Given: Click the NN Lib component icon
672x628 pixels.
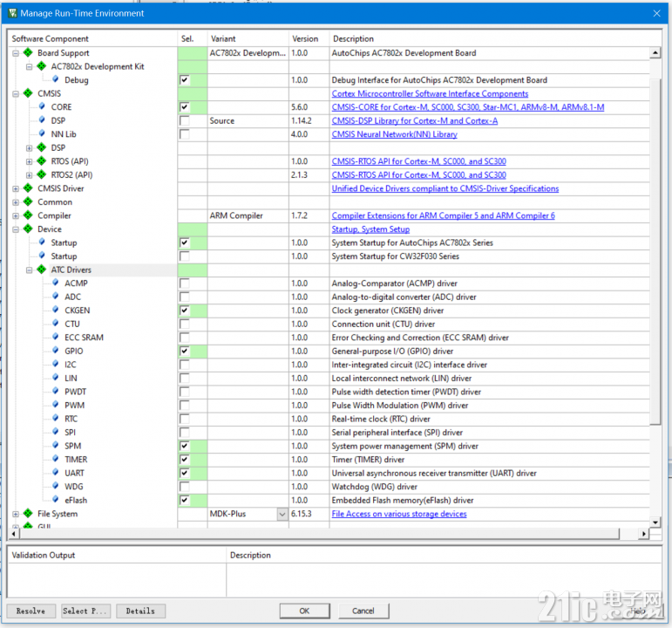Looking at the screenshot, I should pos(42,133).
